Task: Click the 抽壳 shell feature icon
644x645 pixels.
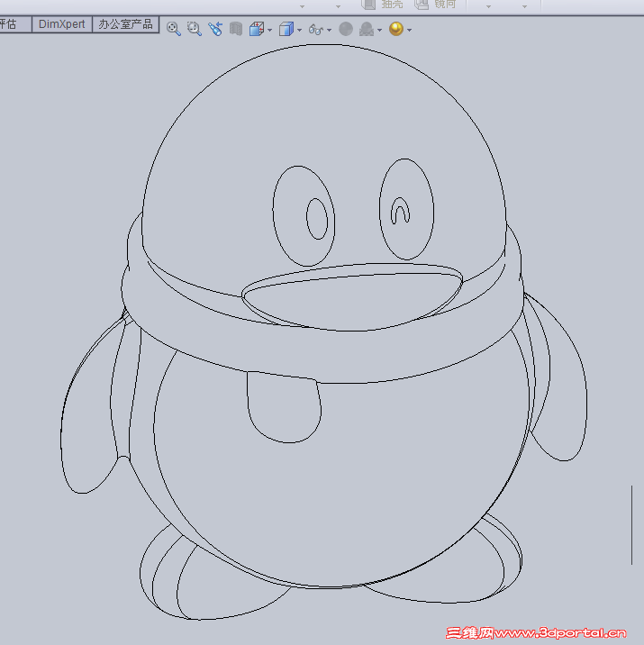Action: (368, 5)
